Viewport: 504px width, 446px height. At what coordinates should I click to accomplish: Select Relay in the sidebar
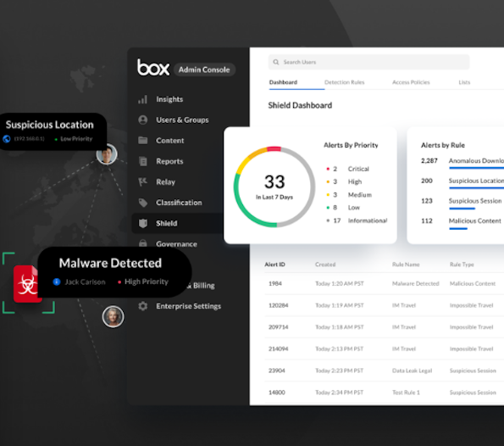click(166, 182)
